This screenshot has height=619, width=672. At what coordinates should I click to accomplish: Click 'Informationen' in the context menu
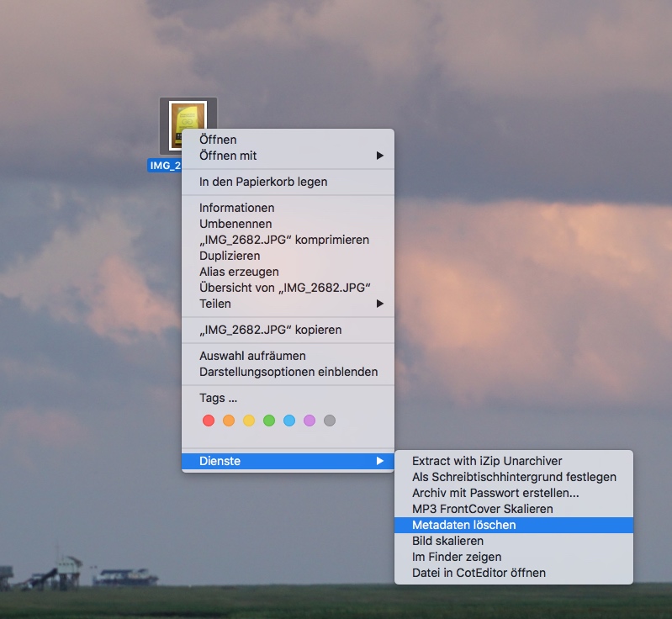236,208
